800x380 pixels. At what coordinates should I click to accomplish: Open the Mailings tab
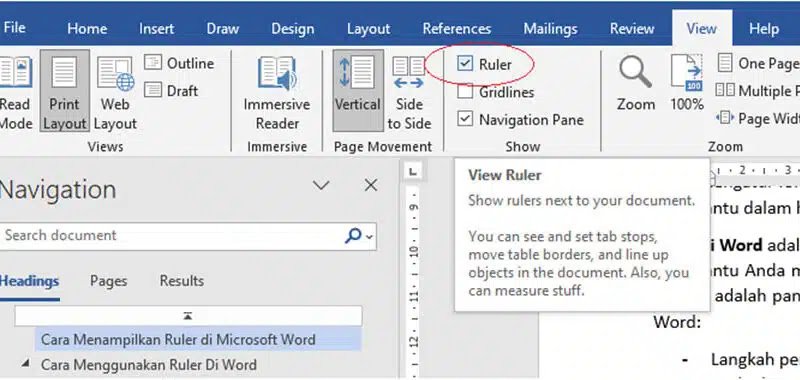click(x=551, y=29)
